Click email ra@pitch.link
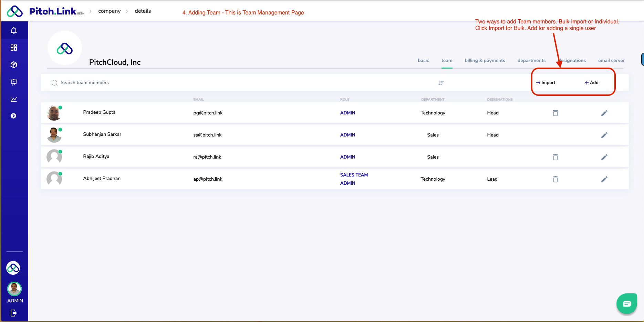Screen dimensions: 644x322 pyautogui.click(x=207, y=157)
